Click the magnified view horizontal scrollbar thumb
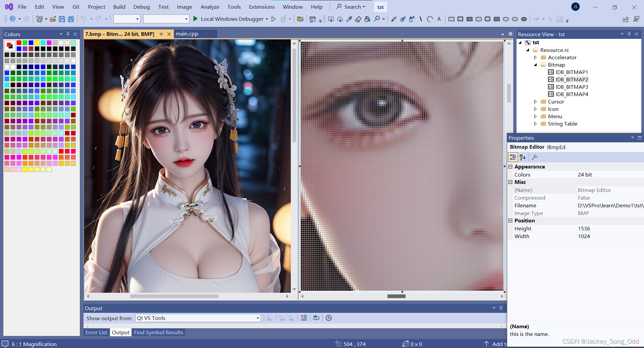The image size is (644, 348). click(396, 296)
